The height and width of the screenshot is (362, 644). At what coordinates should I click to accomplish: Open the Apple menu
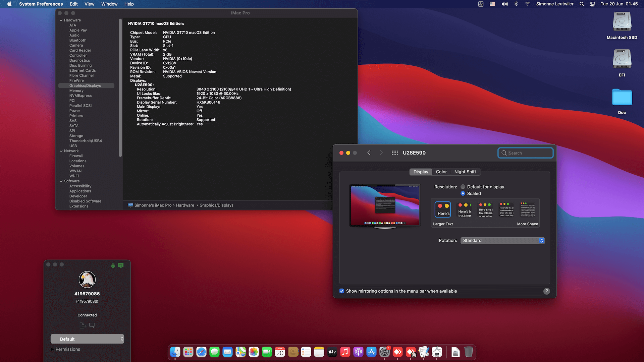point(9,4)
